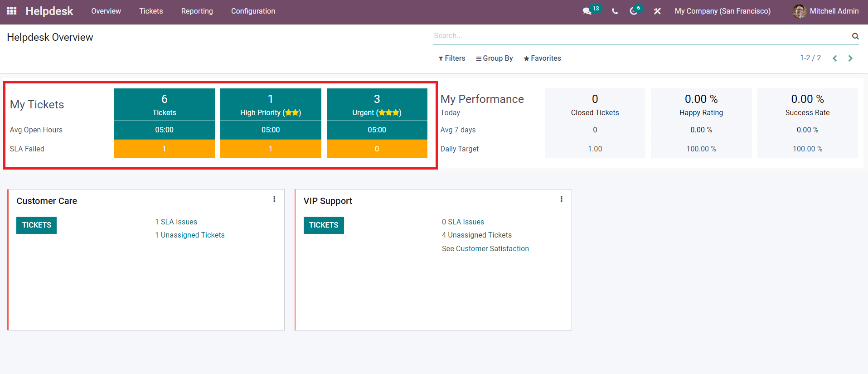Open the apps grid menu icon
This screenshot has height=374, width=868.
click(12, 11)
